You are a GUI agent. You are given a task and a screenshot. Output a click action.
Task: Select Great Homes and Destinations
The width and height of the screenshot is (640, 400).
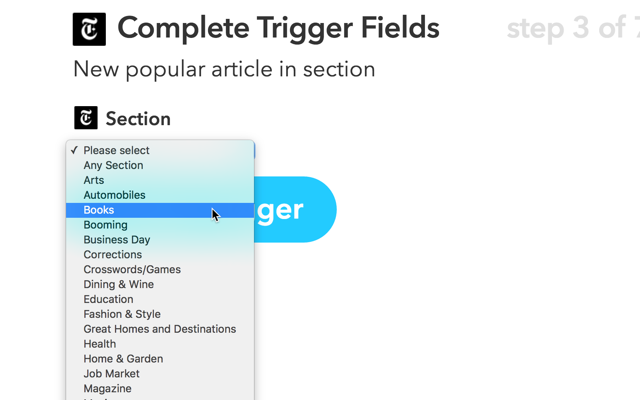pos(160,329)
